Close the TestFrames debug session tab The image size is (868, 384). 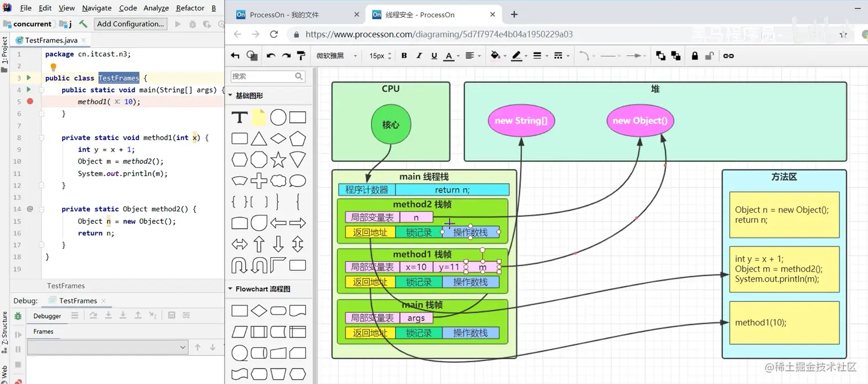tap(103, 301)
